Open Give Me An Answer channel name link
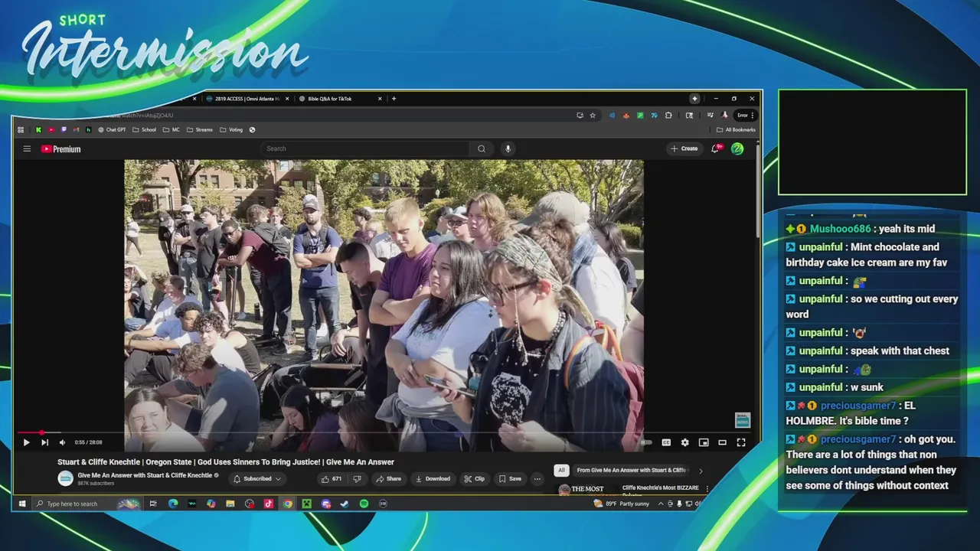The height and width of the screenshot is (551, 980). click(145, 475)
